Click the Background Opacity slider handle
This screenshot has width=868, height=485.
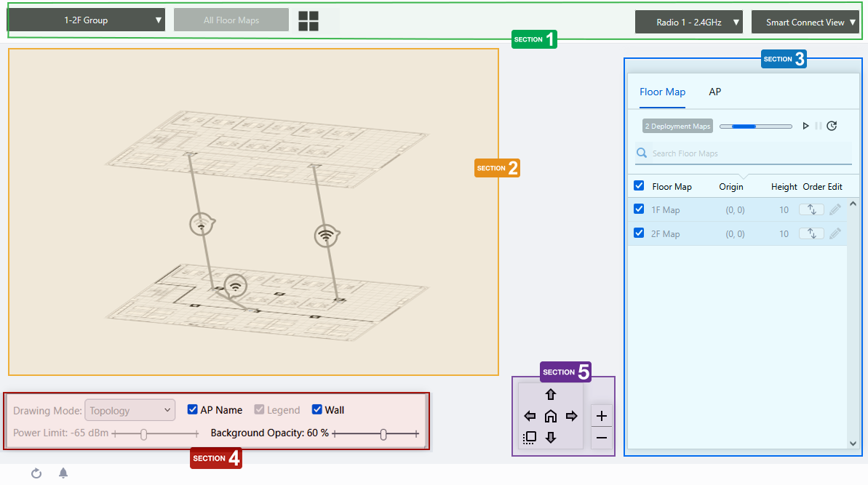[x=383, y=434]
